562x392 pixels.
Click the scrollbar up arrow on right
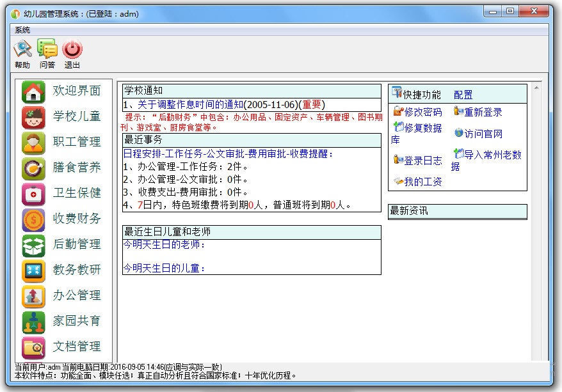tap(536, 88)
